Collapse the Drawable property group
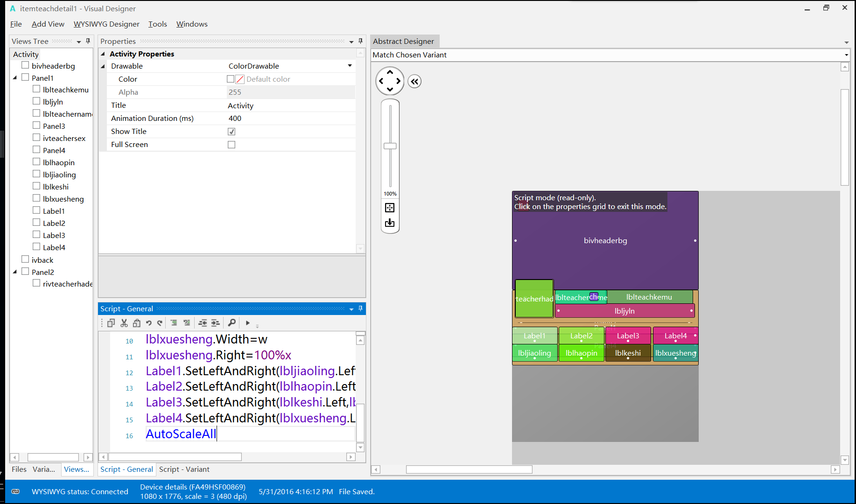 click(103, 66)
